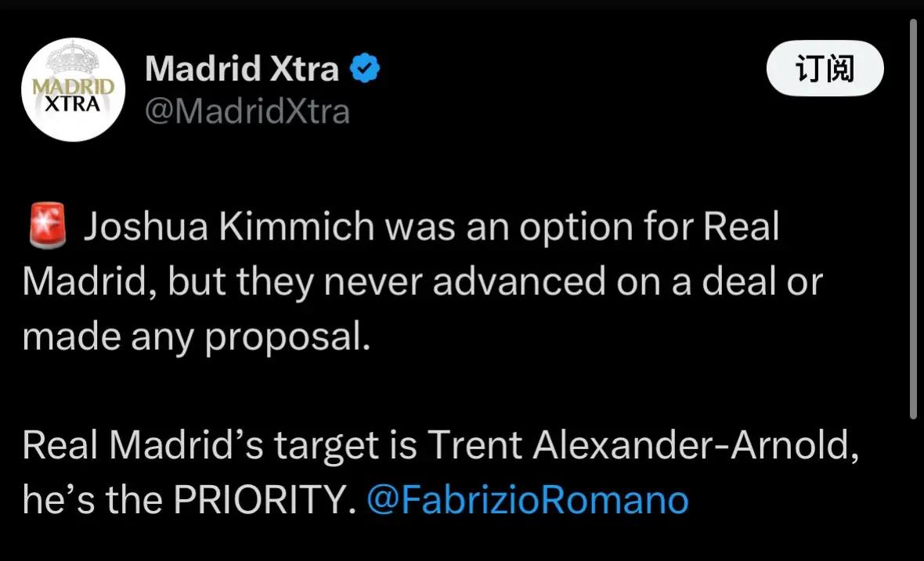The width and height of the screenshot is (924, 561).
Task: Click the crown logo inside the avatar
Action: pos(73,58)
